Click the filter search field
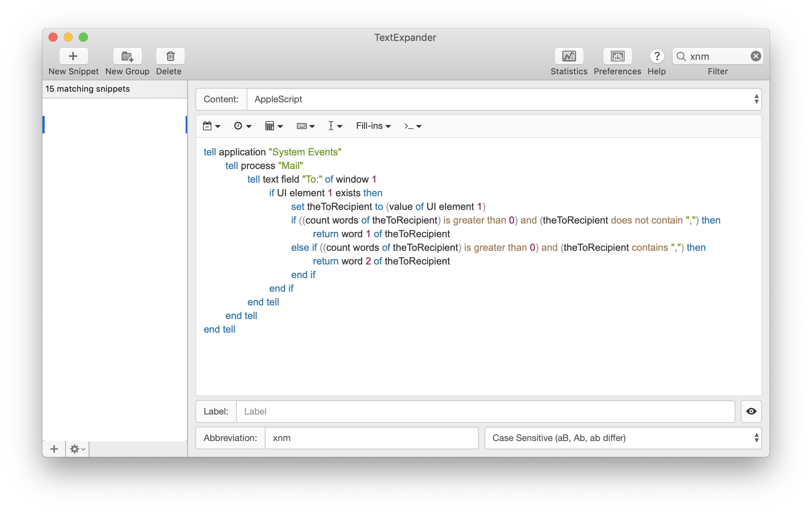Screen dimensions: 812x513 point(718,56)
